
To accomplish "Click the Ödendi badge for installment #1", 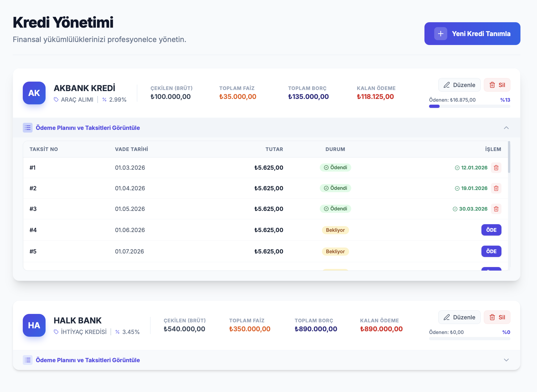I will point(335,168).
